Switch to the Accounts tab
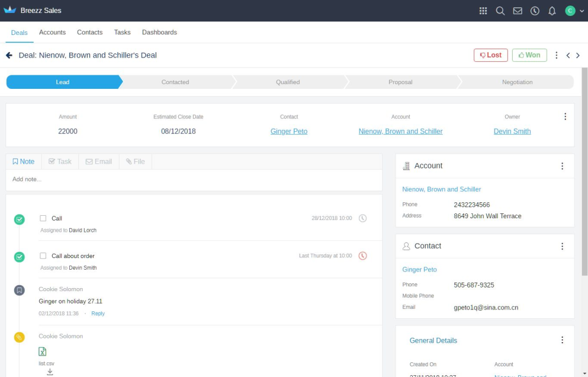Screen dimensions: 588x377 coord(53,32)
